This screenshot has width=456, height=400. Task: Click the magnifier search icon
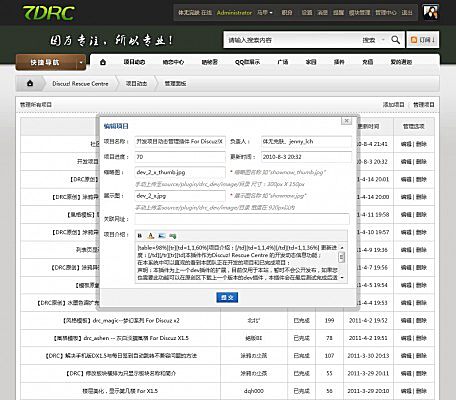pos(395,40)
